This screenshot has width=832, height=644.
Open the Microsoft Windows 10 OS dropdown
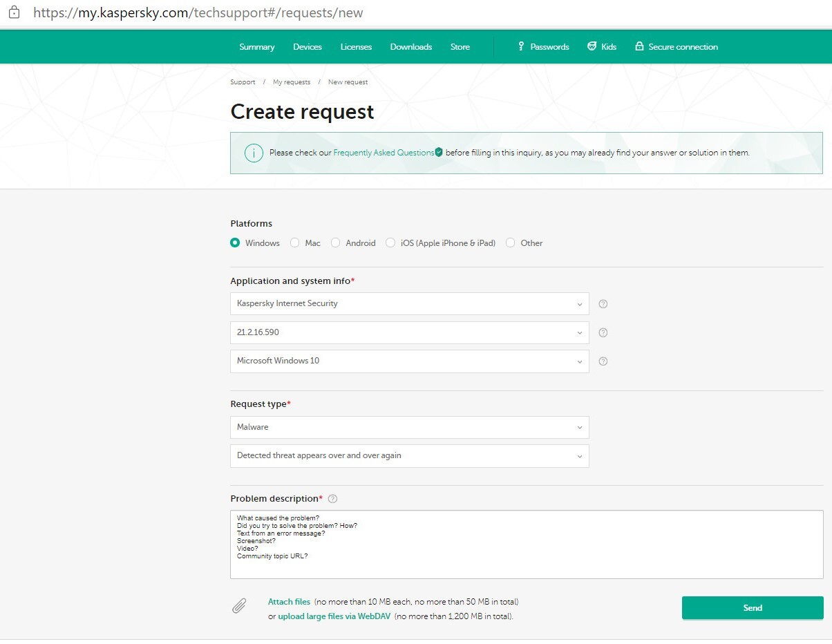(x=410, y=361)
